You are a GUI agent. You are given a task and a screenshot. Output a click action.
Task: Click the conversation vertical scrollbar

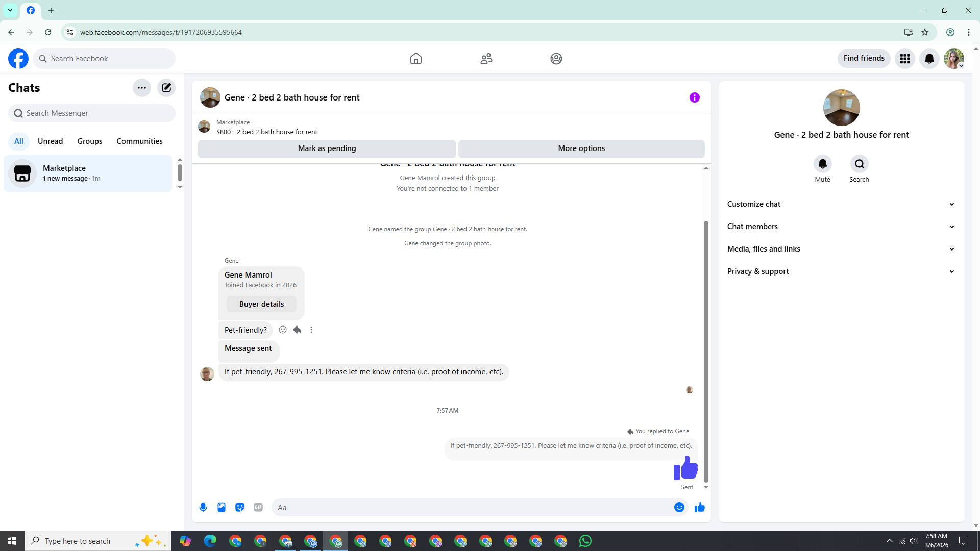pyautogui.click(x=706, y=351)
